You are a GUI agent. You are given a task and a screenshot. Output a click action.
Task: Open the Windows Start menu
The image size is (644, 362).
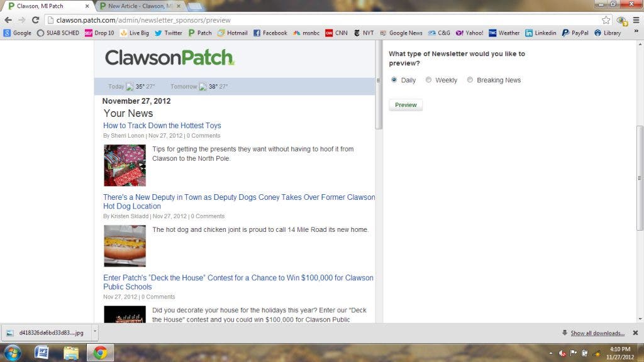click(x=12, y=353)
